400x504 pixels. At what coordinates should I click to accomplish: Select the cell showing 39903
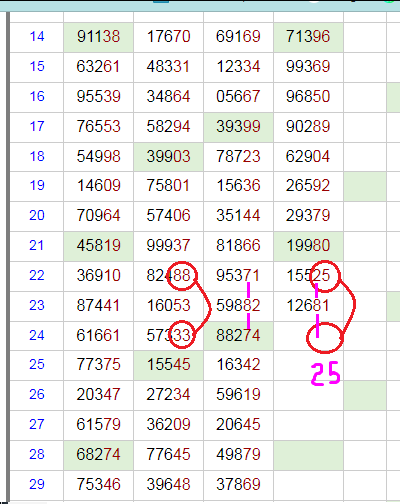click(x=168, y=157)
